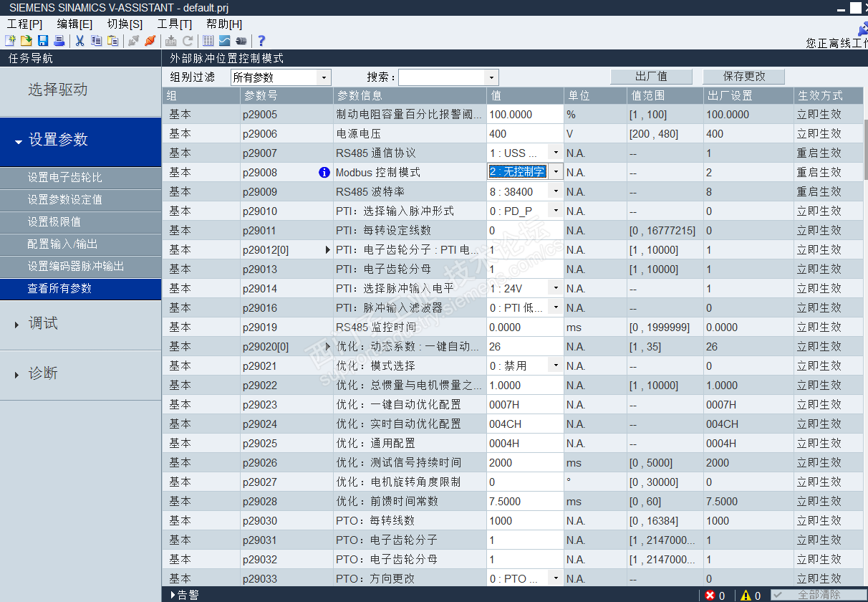Click the save-to-ROM icon
868x602 pixels.
171,41
